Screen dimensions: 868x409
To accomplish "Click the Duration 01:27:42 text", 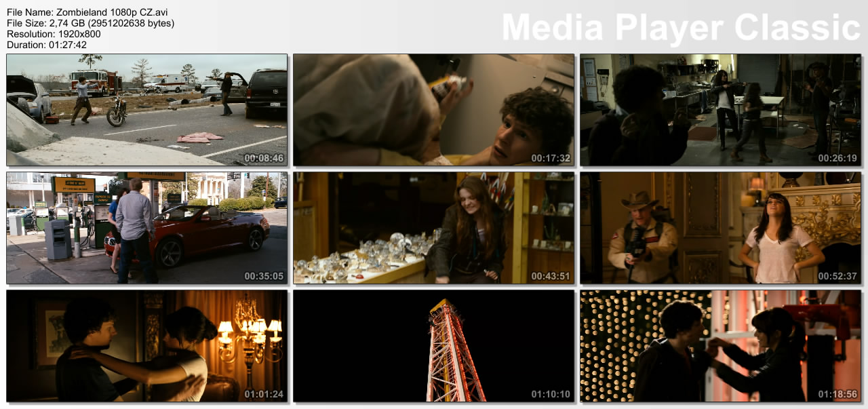I will [47, 45].
